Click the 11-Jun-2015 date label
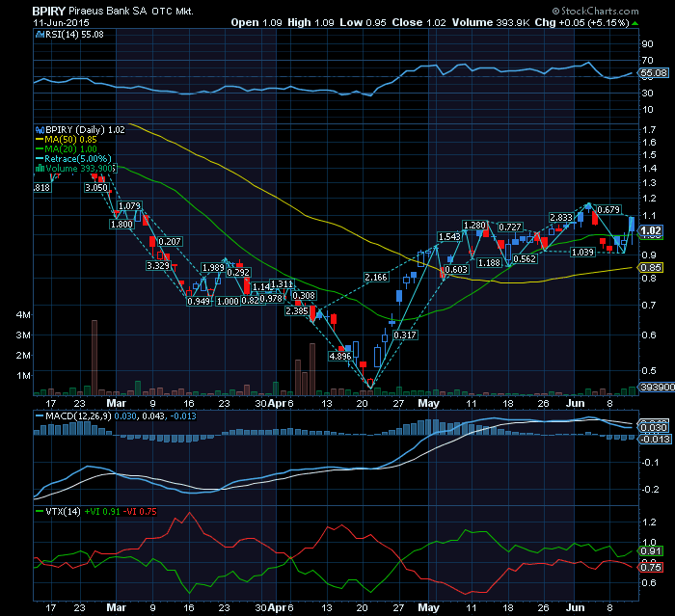 61,23
